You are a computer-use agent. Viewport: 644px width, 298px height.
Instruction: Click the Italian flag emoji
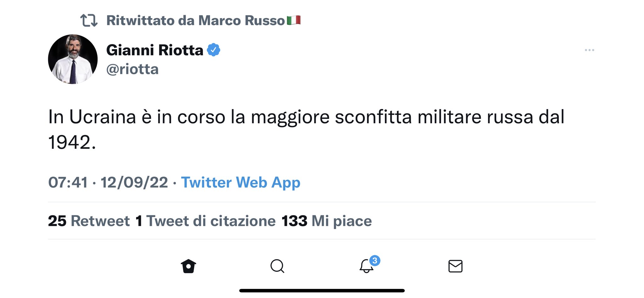pyautogui.click(x=294, y=20)
